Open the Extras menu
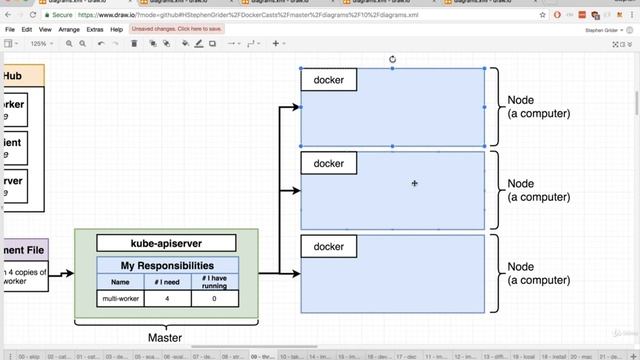The image size is (640, 360). [95, 29]
